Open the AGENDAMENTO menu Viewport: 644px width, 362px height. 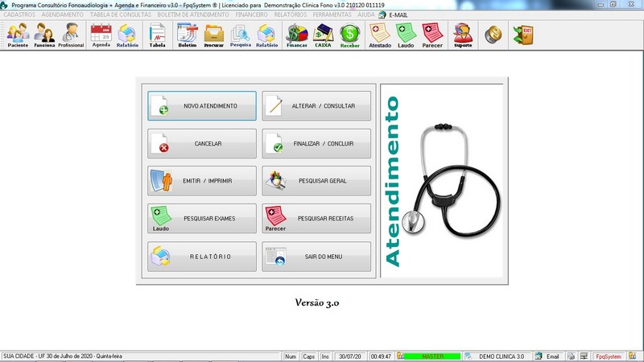(63, 14)
